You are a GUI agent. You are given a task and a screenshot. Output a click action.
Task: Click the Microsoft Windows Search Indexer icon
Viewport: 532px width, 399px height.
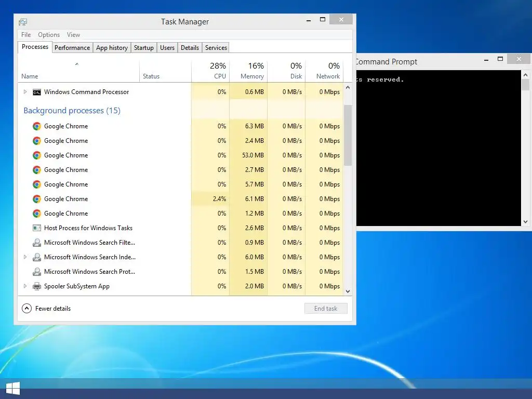coord(37,257)
